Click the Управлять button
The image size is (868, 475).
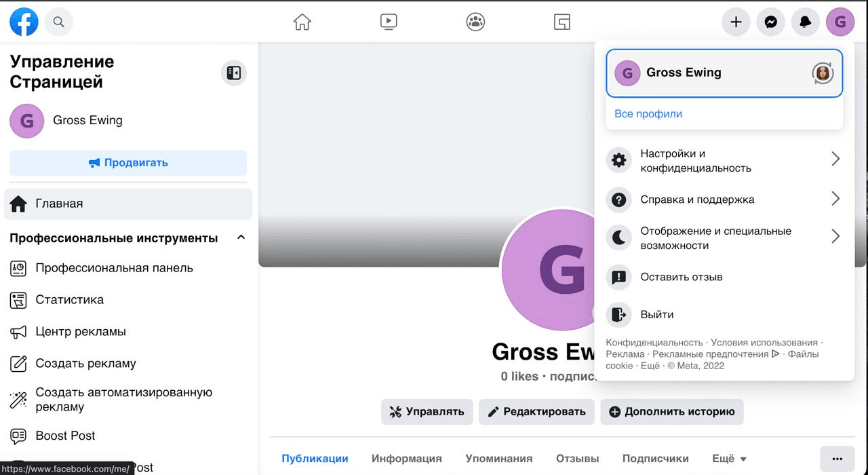[x=427, y=412]
